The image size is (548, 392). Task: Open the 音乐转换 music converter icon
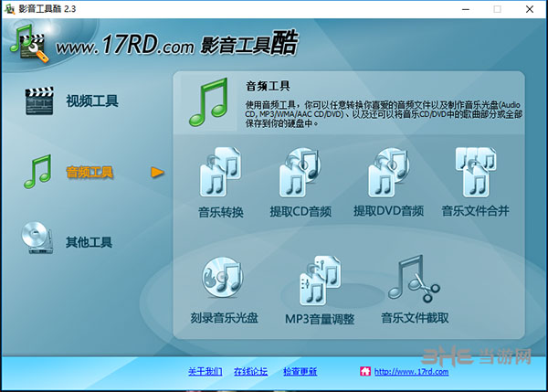click(x=220, y=172)
